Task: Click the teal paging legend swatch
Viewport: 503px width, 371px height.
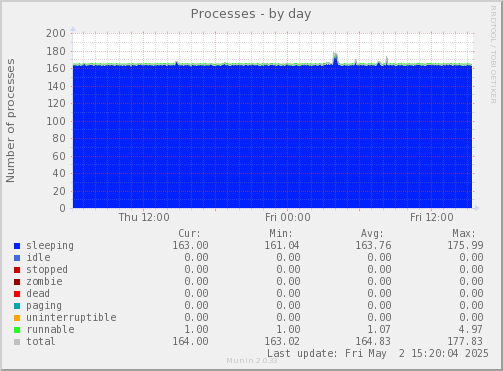Action: [x=17, y=306]
